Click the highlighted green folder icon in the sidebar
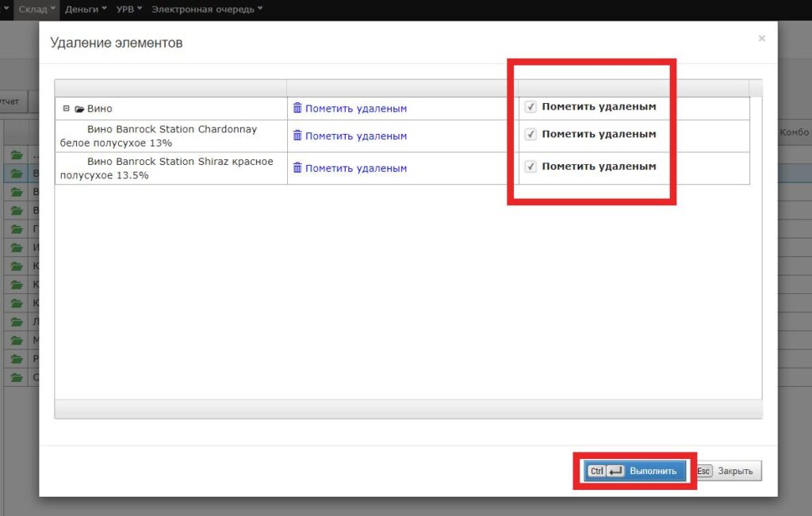The image size is (812, 516). click(x=17, y=172)
